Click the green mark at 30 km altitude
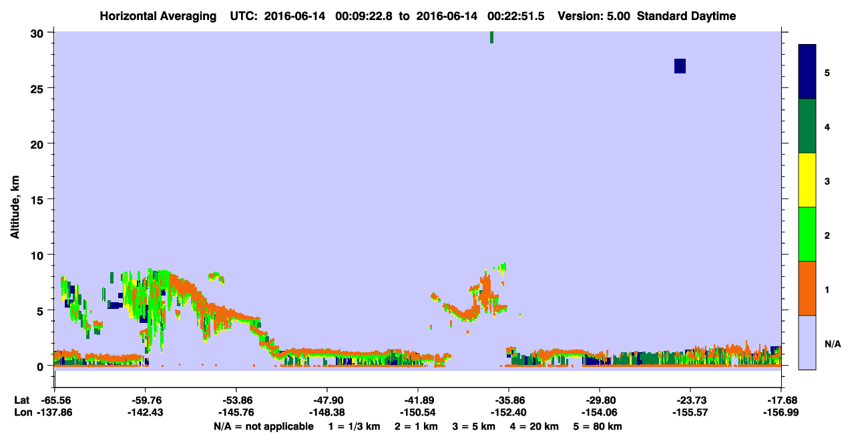 [x=491, y=37]
